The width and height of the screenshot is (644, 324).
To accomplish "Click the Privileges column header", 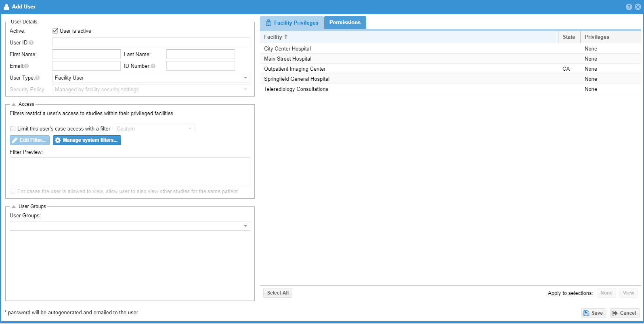I will [x=610, y=37].
